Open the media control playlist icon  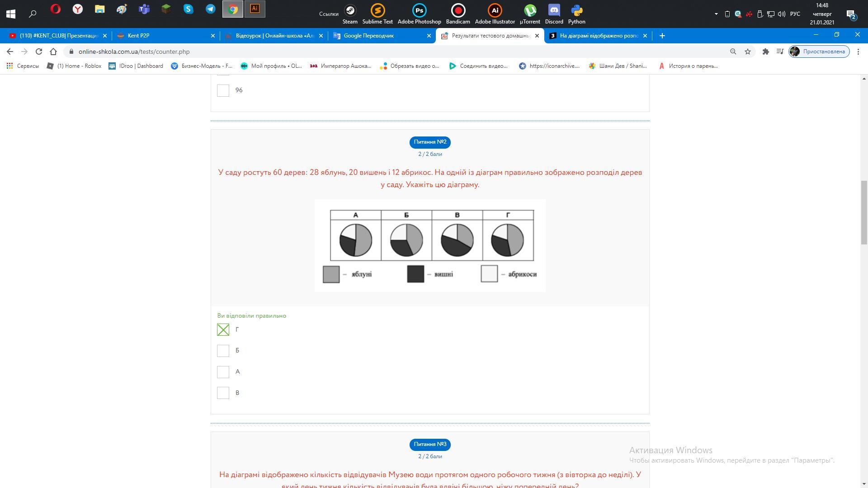pyautogui.click(x=780, y=52)
